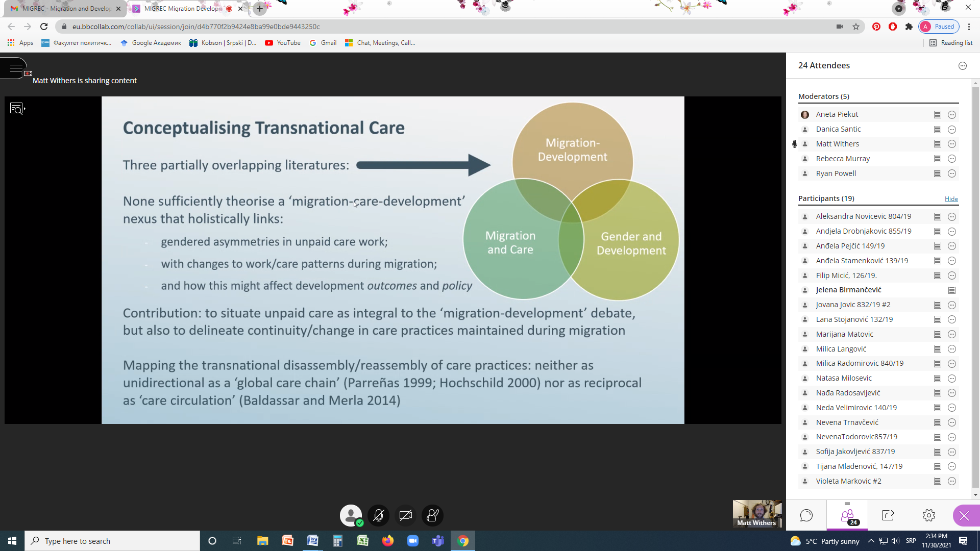Close the Collaborate side panel
The width and height of the screenshot is (980, 551).
coord(964,515)
